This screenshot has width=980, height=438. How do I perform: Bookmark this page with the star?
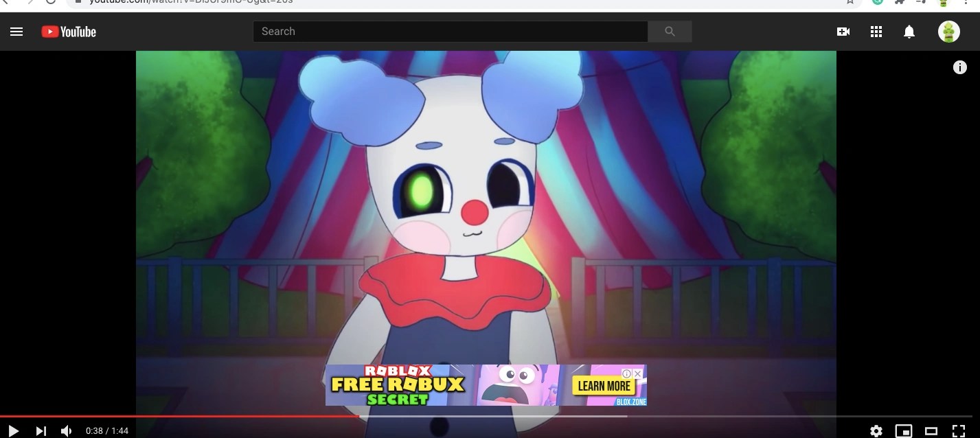850,2
